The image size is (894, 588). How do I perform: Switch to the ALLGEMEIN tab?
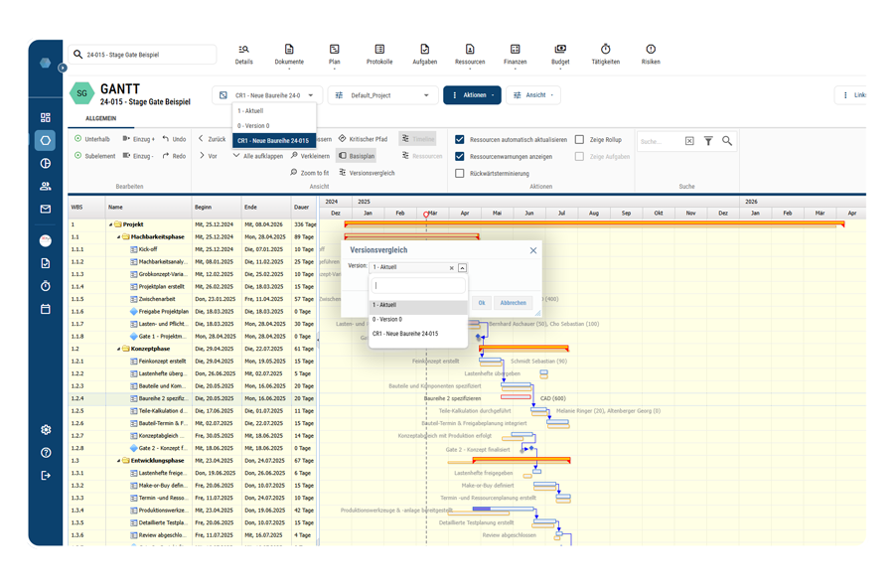101,119
